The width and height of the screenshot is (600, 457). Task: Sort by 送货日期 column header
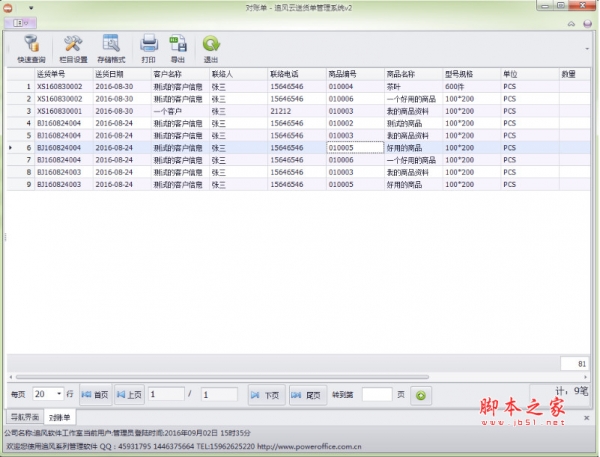pyautogui.click(x=122, y=74)
